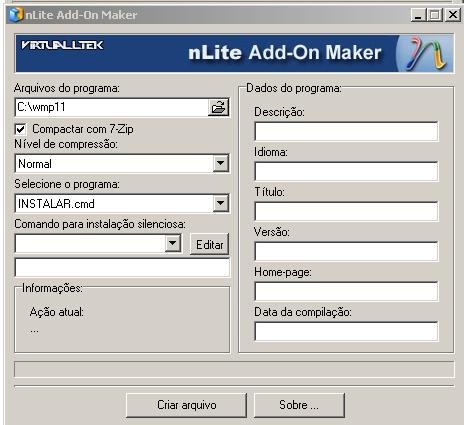Click the text box below silent command combo
This screenshot has width=464, height=425.
(x=122, y=267)
